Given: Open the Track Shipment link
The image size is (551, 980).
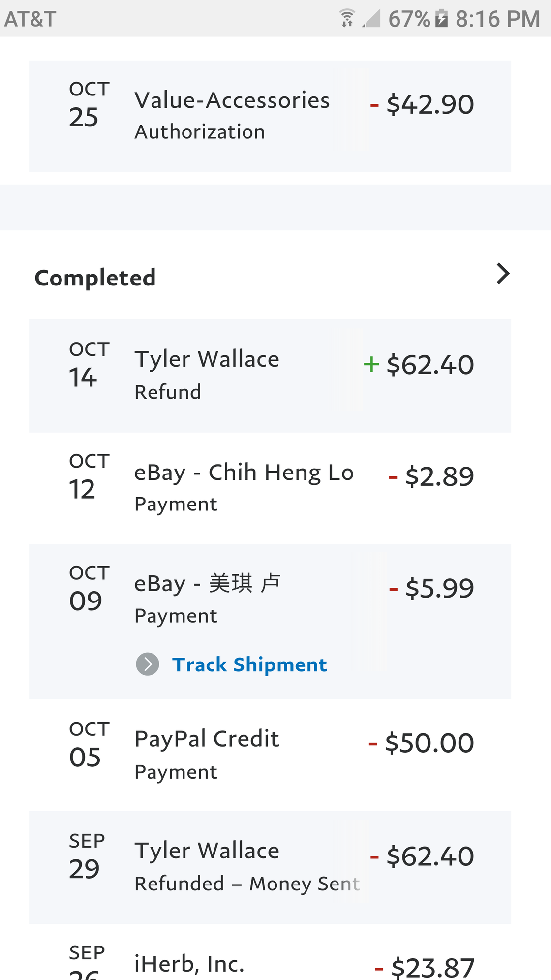Looking at the screenshot, I should point(249,664).
